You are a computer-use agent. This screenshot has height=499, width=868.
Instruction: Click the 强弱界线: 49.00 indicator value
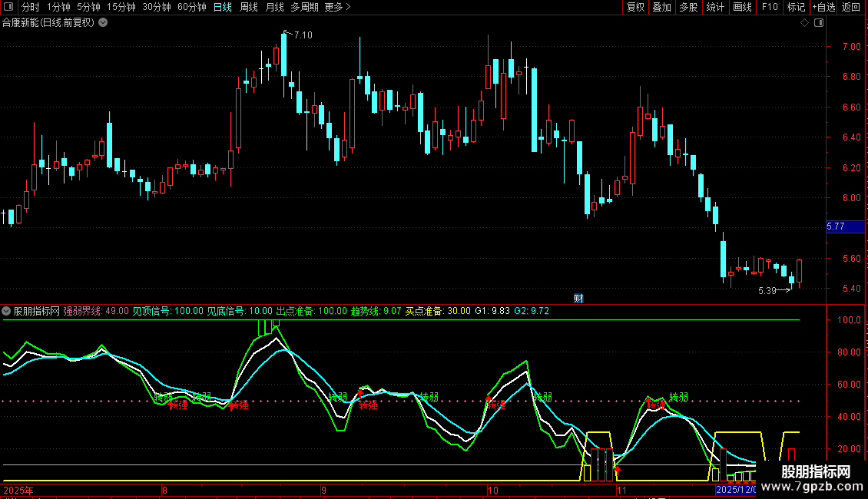(x=96, y=311)
